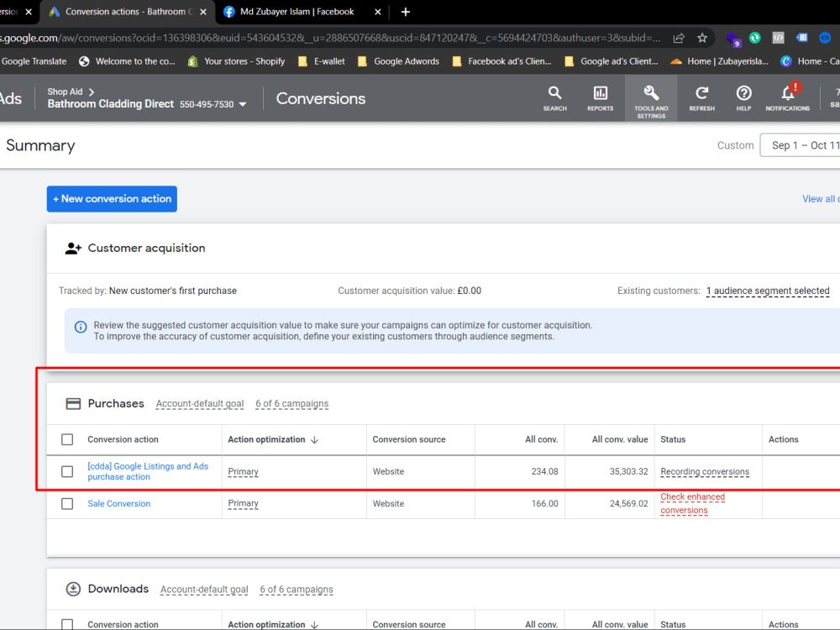Click Purchases Account-default goal link
The height and width of the screenshot is (630, 840).
(x=200, y=404)
